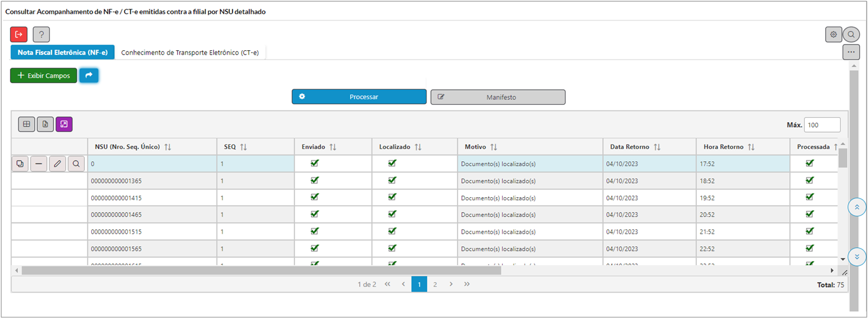868x318 pixels.
Task: Click the blue share arrow icon
Action: (89, 76)
